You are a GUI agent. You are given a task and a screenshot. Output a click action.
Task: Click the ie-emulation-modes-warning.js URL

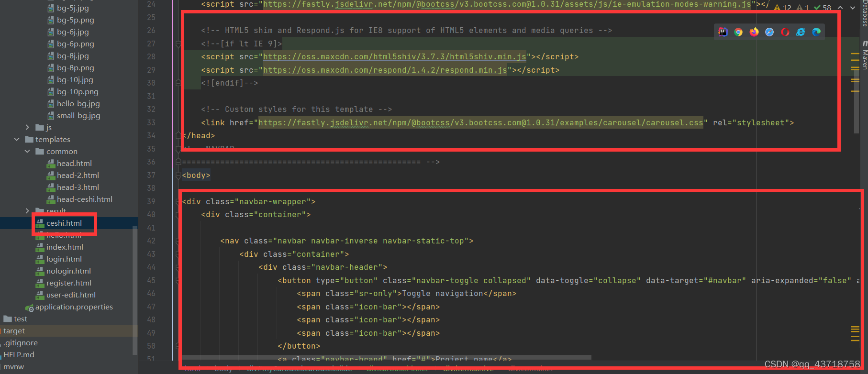coord(507,4)
